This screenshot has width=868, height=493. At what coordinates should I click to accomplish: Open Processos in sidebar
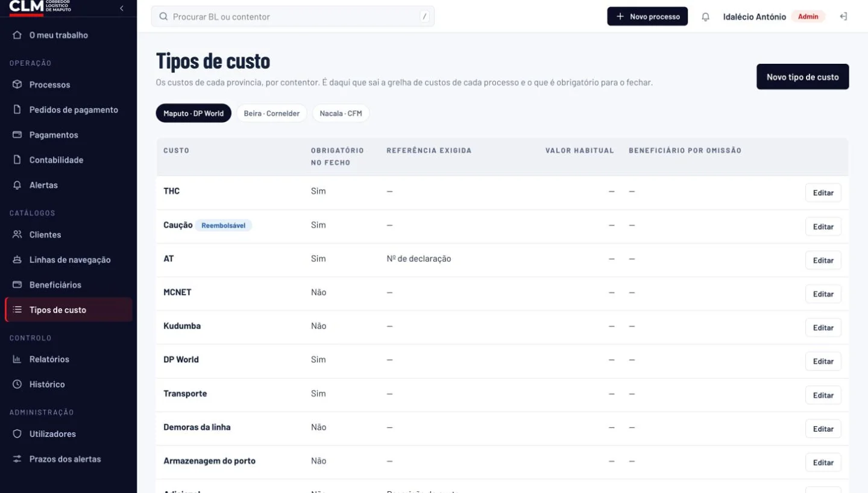[68, 84]
